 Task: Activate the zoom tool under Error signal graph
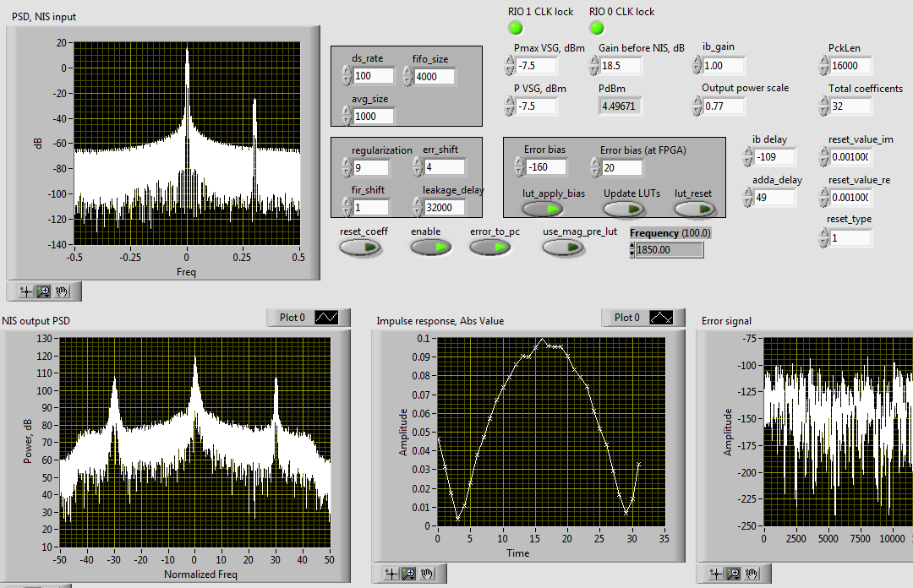coord(734,574)
